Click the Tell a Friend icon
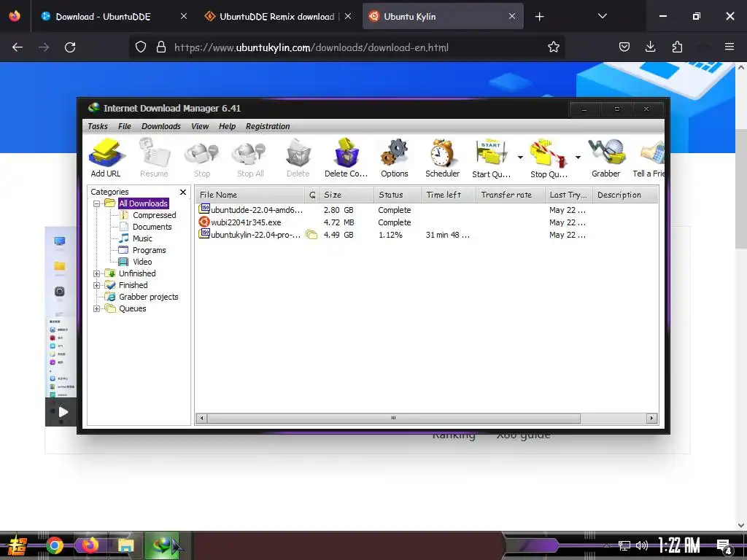This screenshot has width=747, height=560. [649, 157]
